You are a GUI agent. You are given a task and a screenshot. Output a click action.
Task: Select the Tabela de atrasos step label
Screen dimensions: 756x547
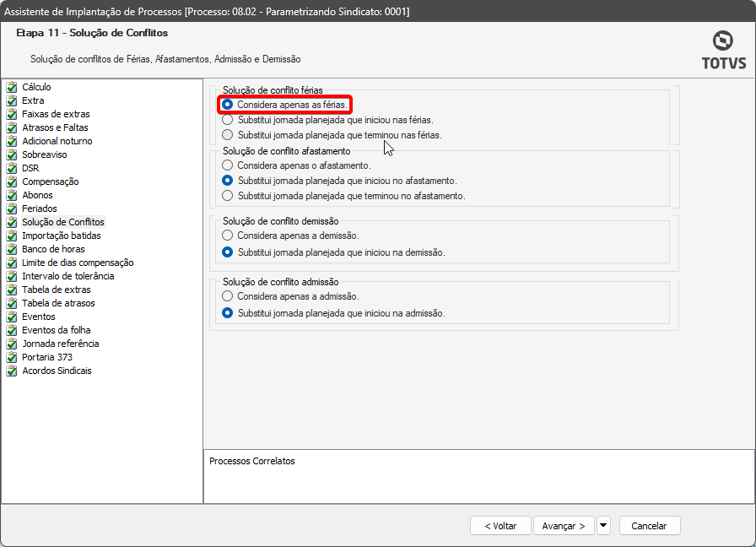[x=58, y=303]
